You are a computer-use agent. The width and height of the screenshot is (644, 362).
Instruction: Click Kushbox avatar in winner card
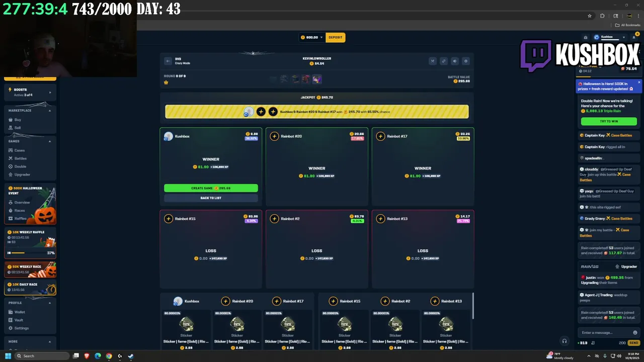tap(168, 136)
